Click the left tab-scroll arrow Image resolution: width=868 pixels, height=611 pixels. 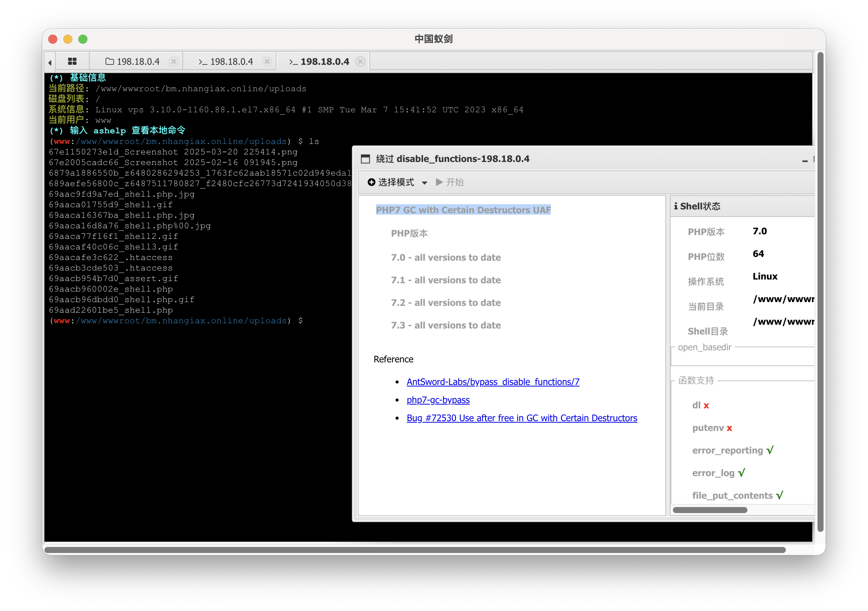point(50,63)
